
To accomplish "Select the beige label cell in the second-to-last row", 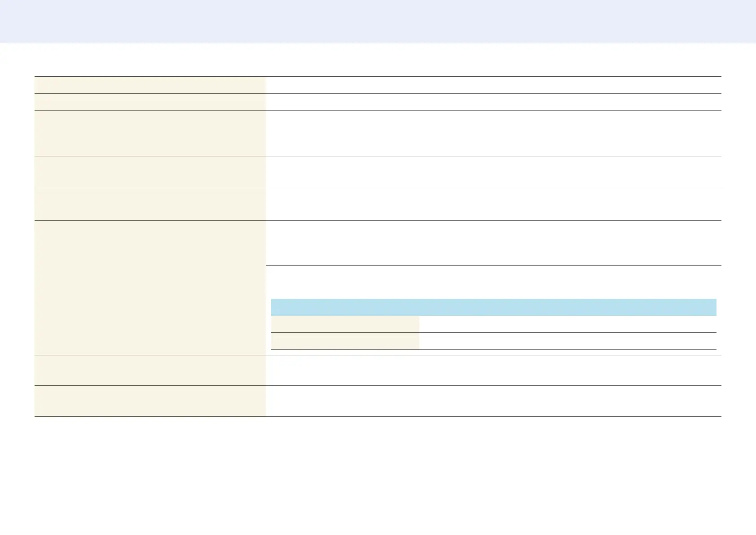I will [x=150, y=371].
